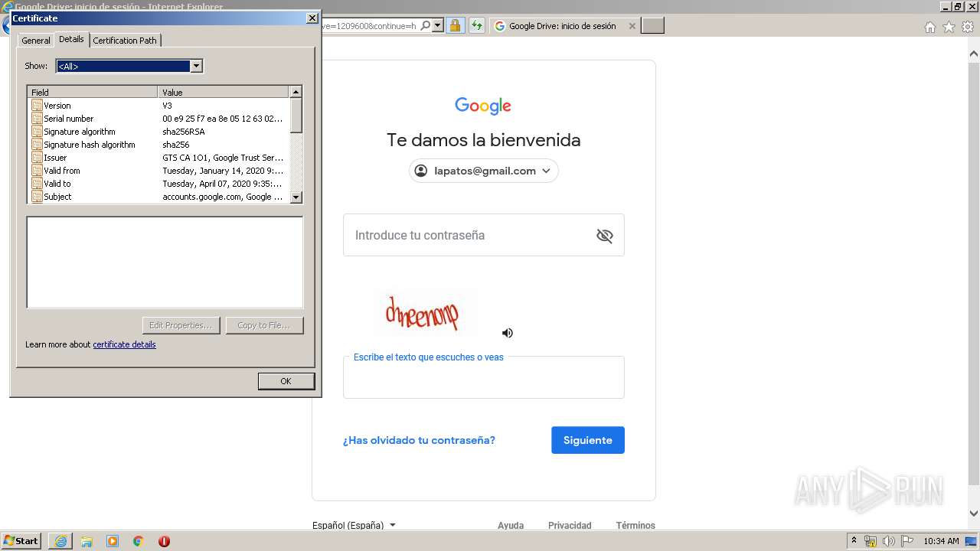Close the Certificate dialog window
This screenshot has height=551, width=980.
point(312,18)
